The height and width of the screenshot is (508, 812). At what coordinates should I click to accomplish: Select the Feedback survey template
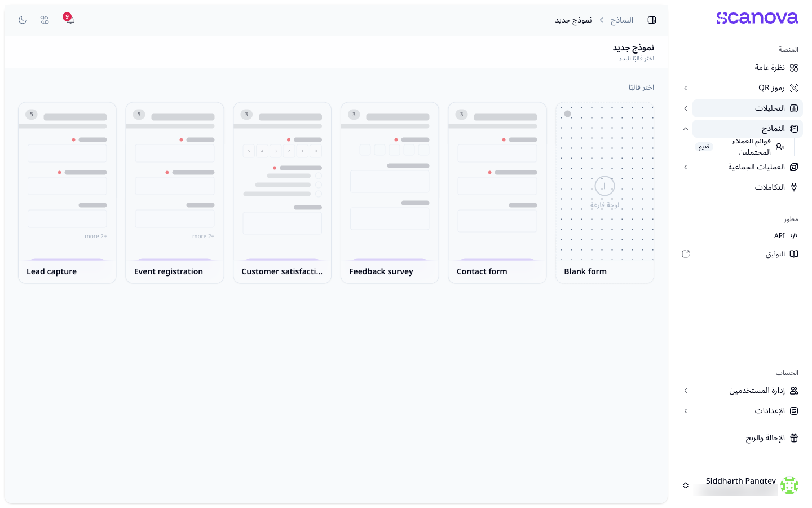(x=390, y=192)
